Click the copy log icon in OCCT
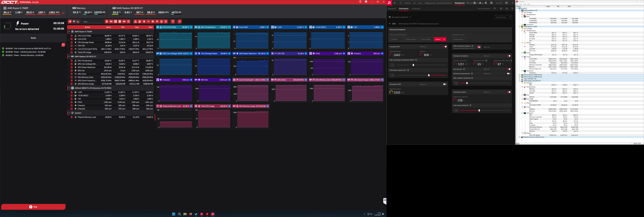The width and height of the screenshot is (644, 217). click(x=63, y=45)
